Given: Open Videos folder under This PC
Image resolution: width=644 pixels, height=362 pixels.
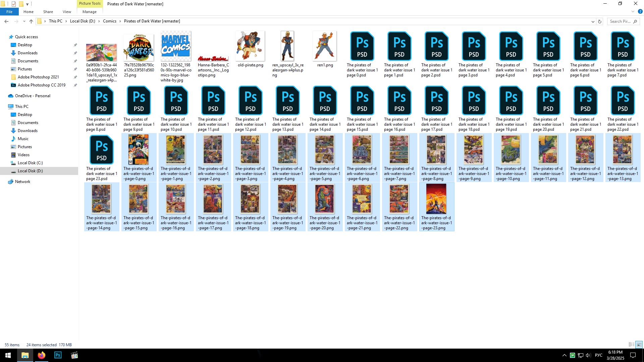Looking at the screenshot, I should [23, 155].
